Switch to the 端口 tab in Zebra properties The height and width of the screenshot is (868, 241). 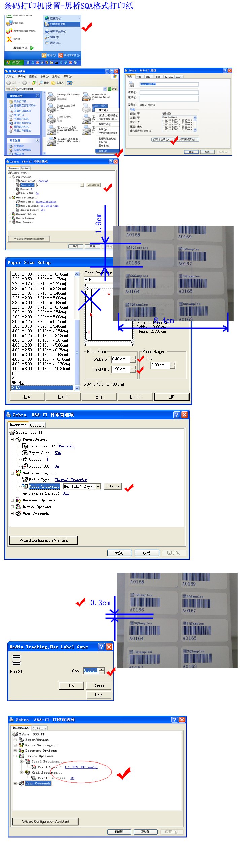tap(148, 77)
